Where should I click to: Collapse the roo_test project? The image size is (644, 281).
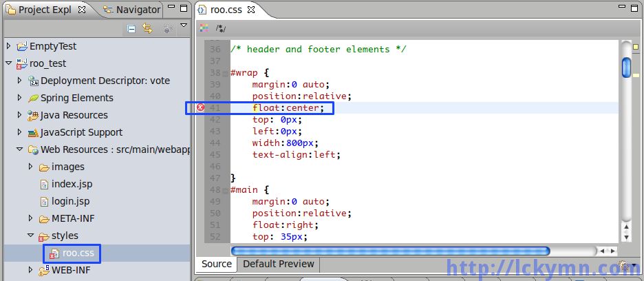[9, 63]
